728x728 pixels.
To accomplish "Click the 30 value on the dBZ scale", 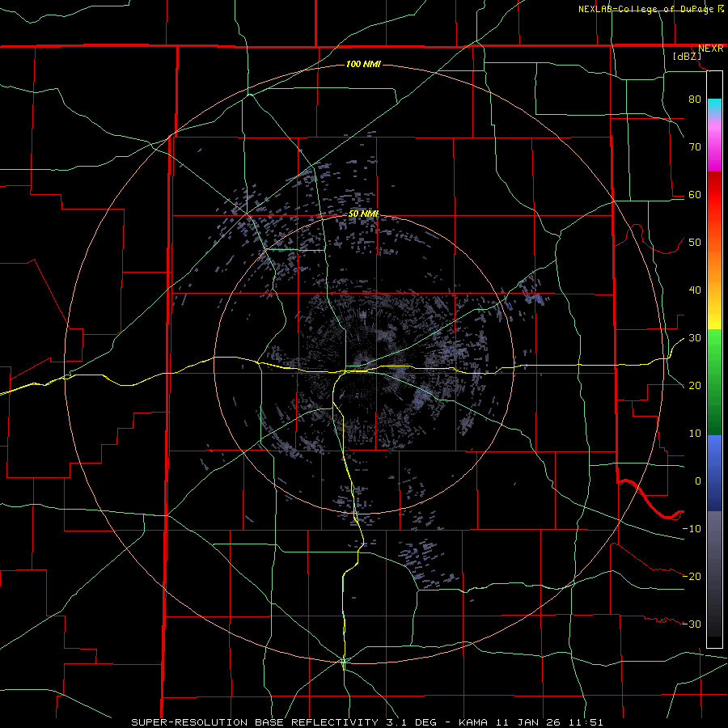I will pos(695,338).
